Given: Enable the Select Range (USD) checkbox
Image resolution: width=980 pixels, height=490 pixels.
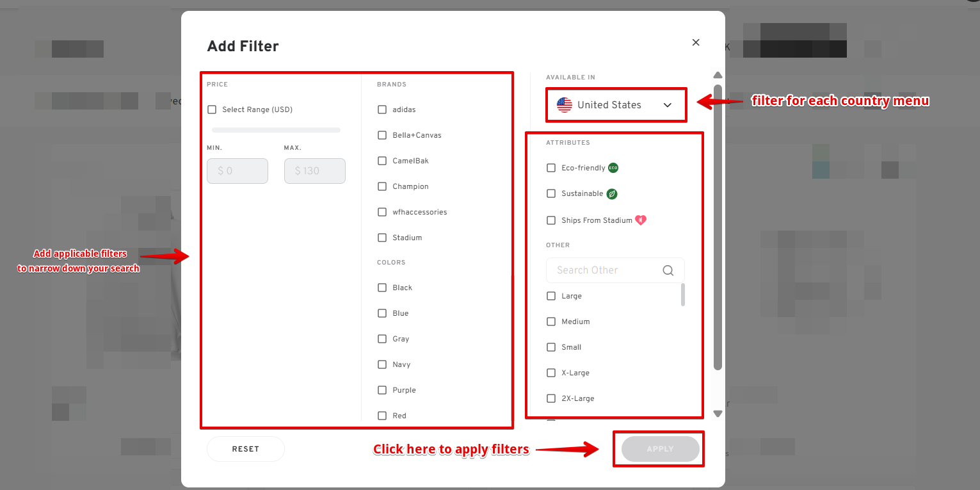Looking at the screenshot, I should point(212,110).
